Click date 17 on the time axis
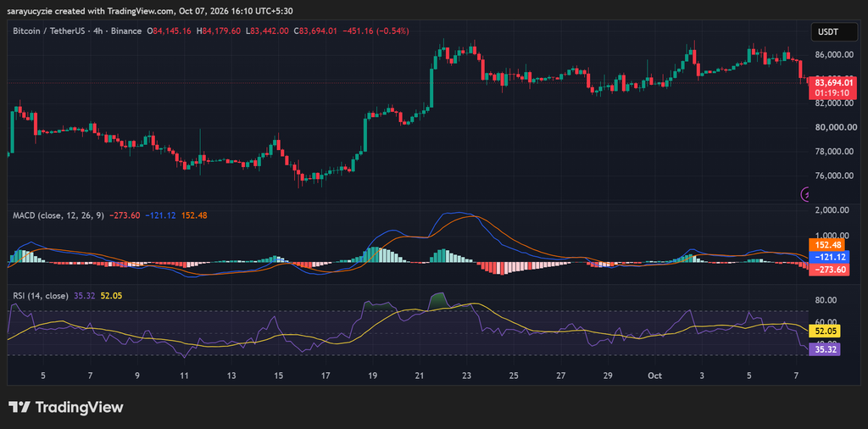Viewport: 868px width, 429px height. click(x=325, y=376)
